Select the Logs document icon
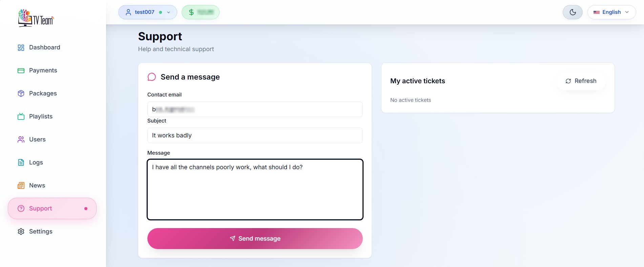Viewport: 644px width, 267px height. [21, 162]
